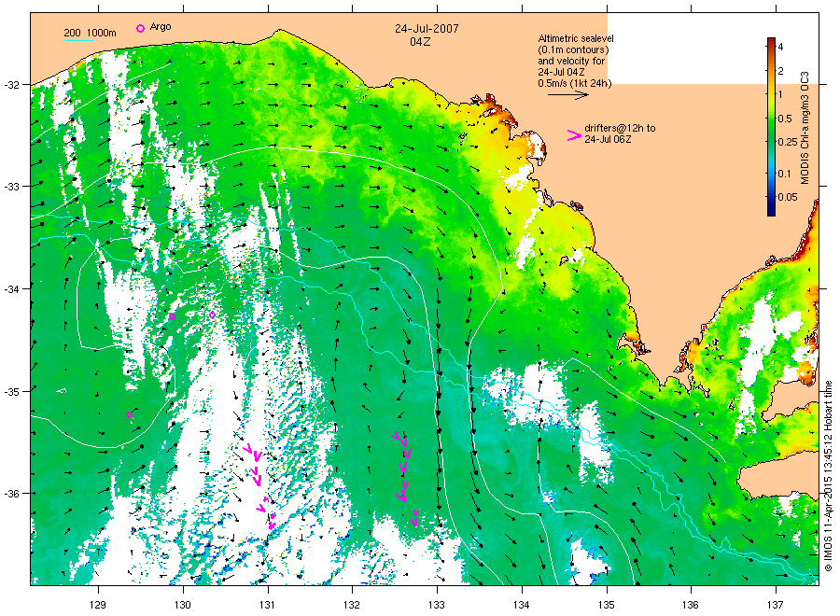Click the latitude label '-32'
The height and width of the screenshot is (616, 840).
[x=11, y=85]
